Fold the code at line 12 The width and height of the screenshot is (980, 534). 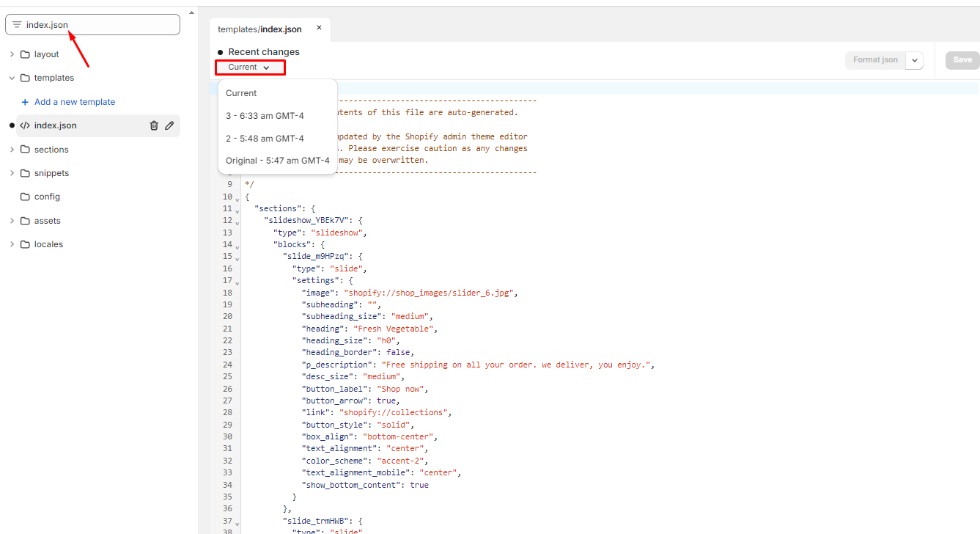pos(237,222)
